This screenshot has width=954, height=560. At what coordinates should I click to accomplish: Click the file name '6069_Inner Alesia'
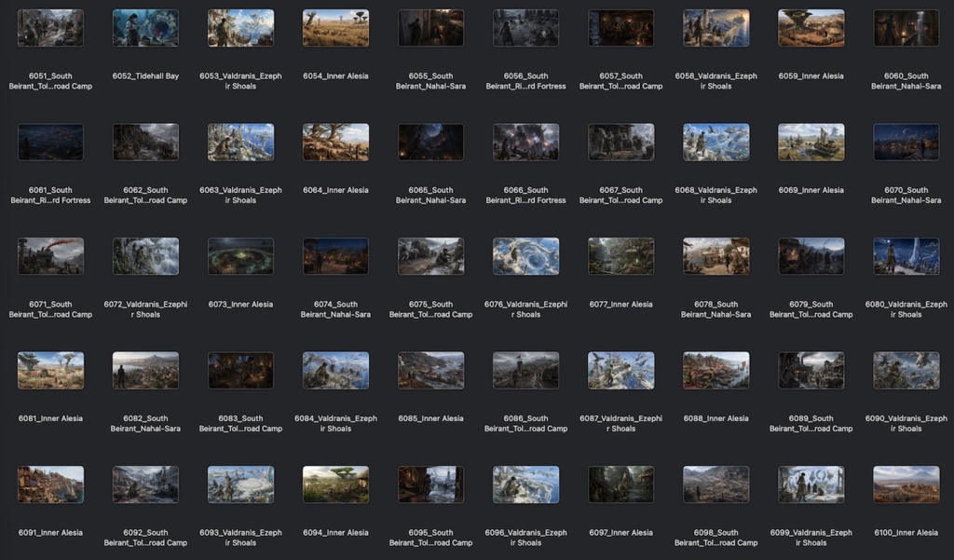coord(811,190)
